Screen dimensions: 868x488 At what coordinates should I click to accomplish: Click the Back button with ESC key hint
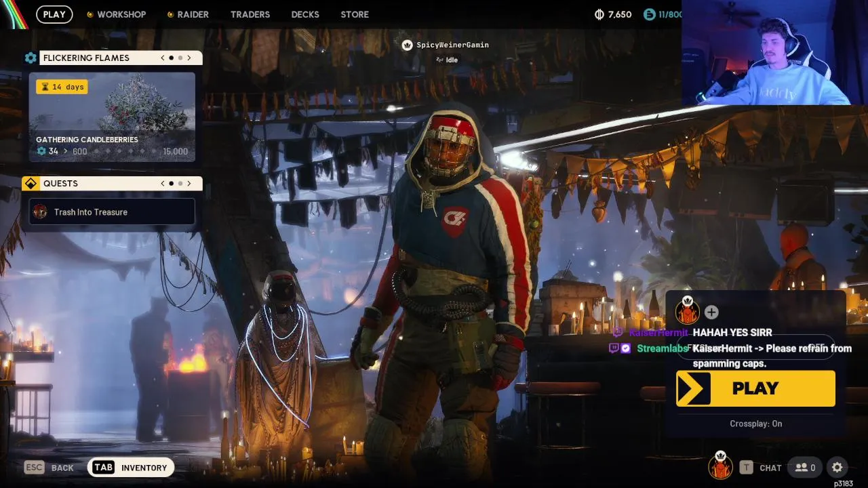(x=49, y=468)
